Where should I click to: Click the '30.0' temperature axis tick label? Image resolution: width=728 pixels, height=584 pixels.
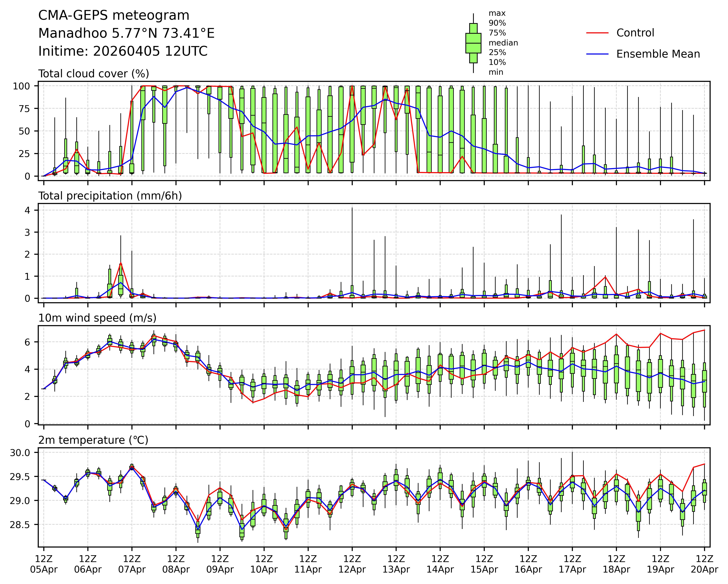pos(20,453)
